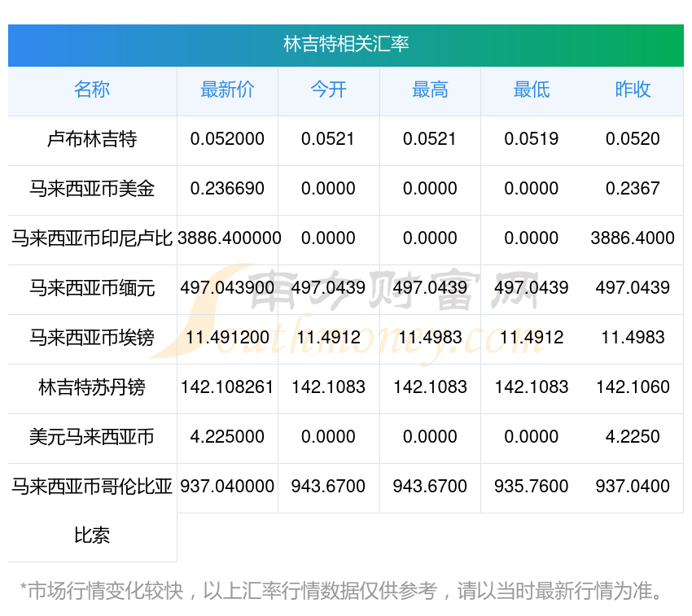Select the 最新价 column header

click(227, 90)
